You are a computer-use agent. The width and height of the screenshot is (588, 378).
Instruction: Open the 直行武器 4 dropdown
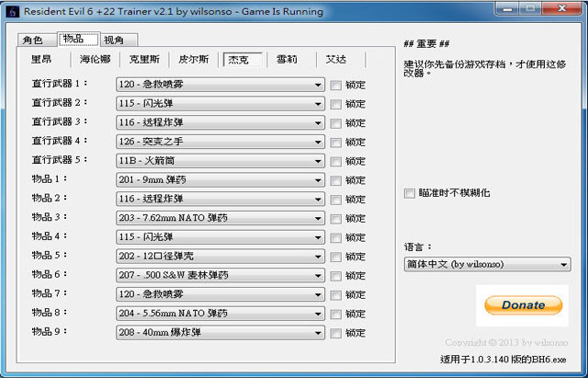click(x=220, y=142)
